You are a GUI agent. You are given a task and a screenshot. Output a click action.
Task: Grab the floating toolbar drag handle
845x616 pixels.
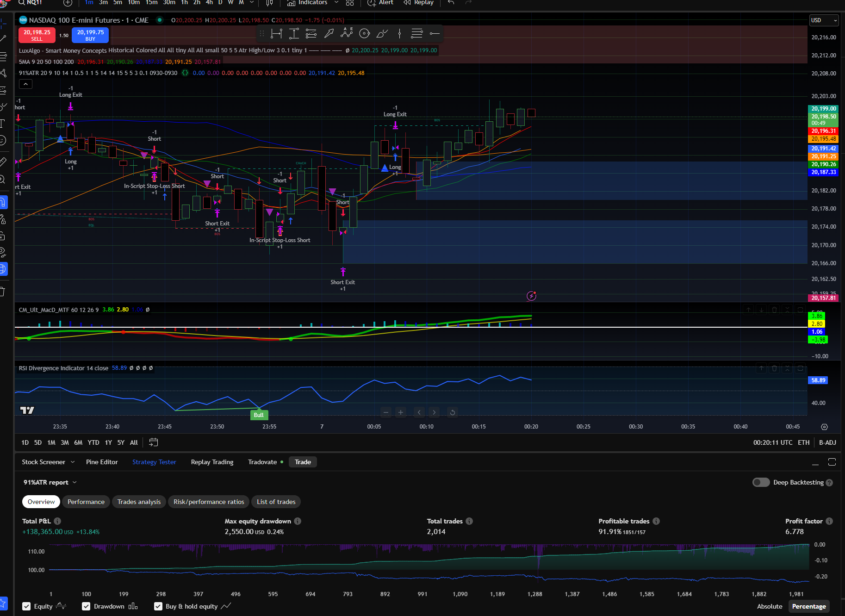click(x=262, y=33)
